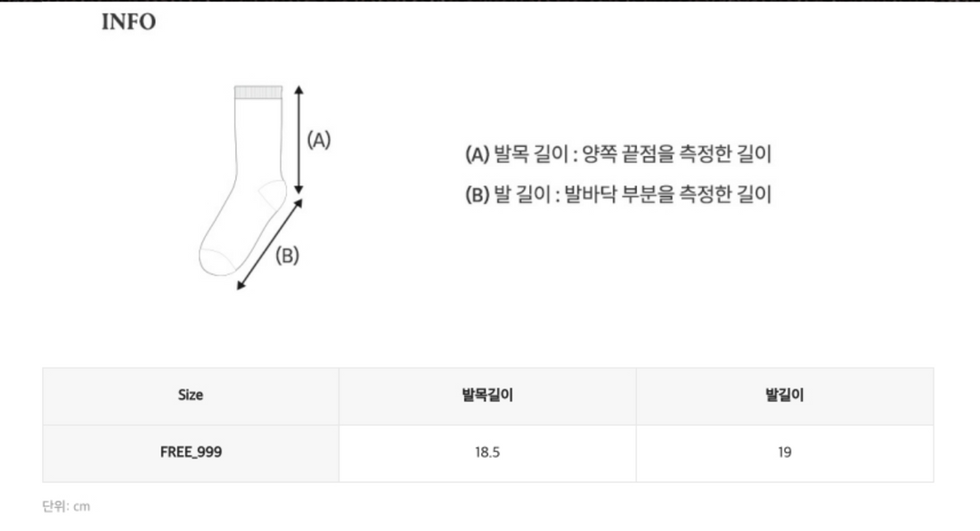Screen dimensions: 980x531
Task: Click the bottom arrowhead of the (B) arrow
Action: pyautogui.click(x=241, y=286)
